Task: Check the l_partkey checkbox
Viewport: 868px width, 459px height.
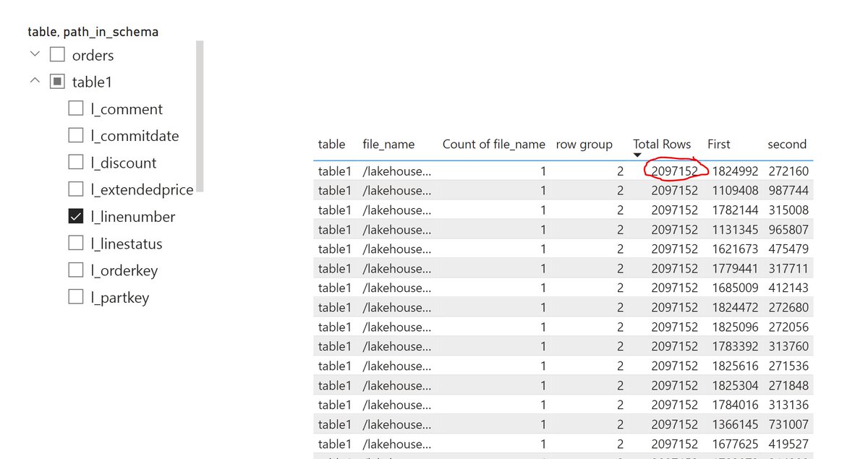Action: [75, 297]
